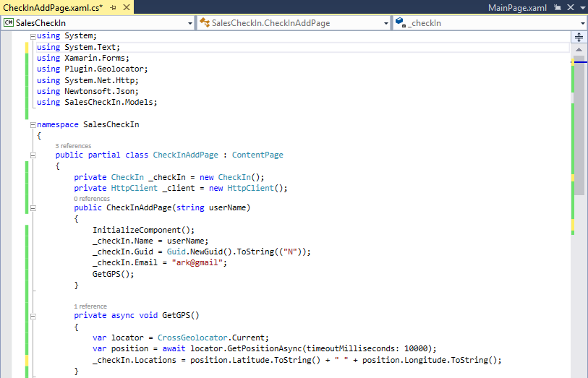
Task: Click the position.Longitude.ToString() expression
Action: (430, 360)
